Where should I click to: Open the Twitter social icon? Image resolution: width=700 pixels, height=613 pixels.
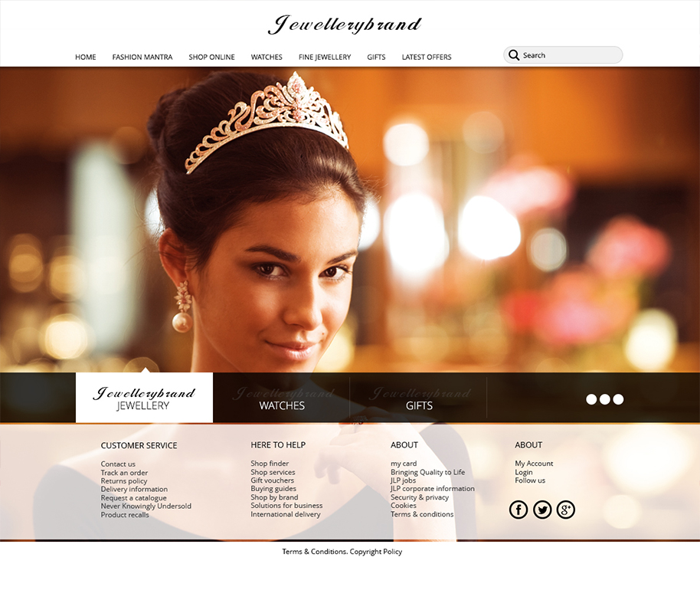[542, 510]
